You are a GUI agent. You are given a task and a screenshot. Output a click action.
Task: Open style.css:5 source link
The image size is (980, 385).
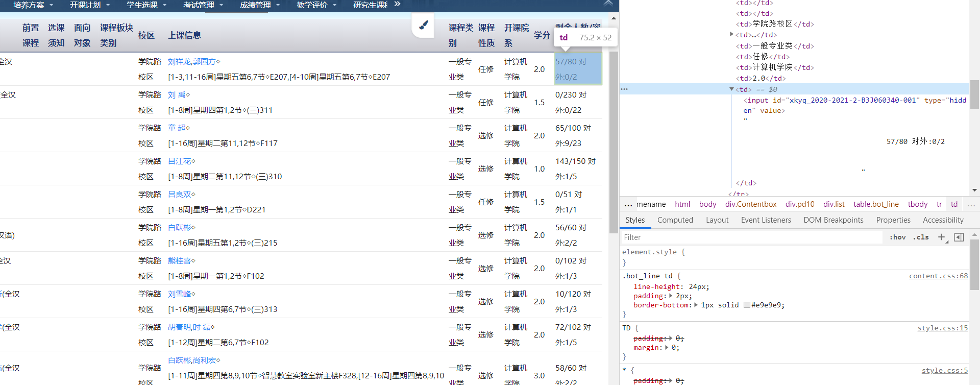click(x=944, y=371)
